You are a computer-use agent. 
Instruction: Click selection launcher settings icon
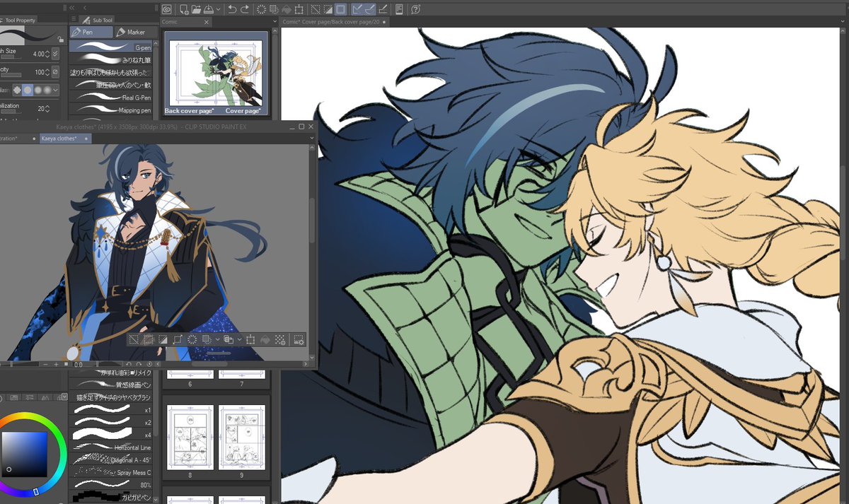click(x=299, y=340)
